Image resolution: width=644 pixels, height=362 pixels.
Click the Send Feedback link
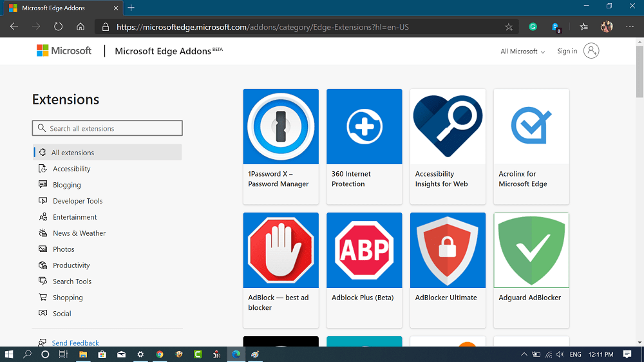pyautogui.click(x=75, y=343)
